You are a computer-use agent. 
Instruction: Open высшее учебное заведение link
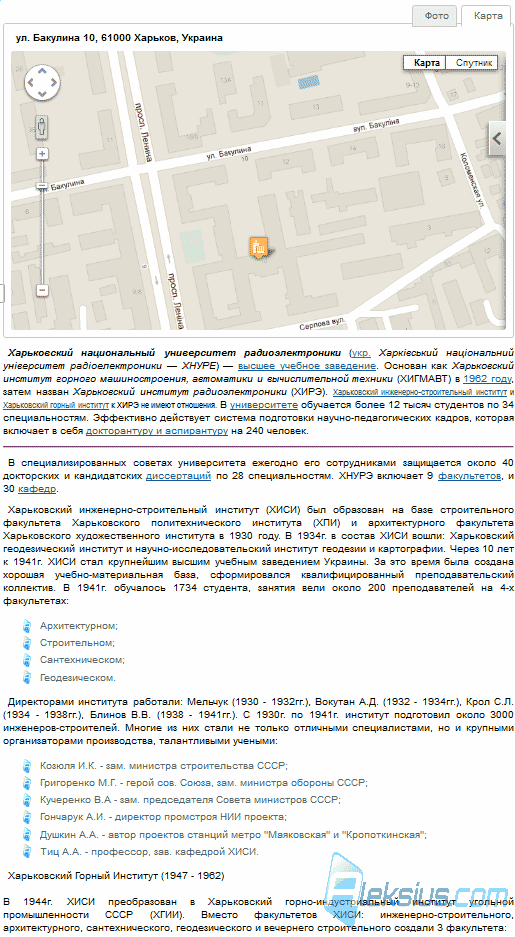(x=307, y=366)
